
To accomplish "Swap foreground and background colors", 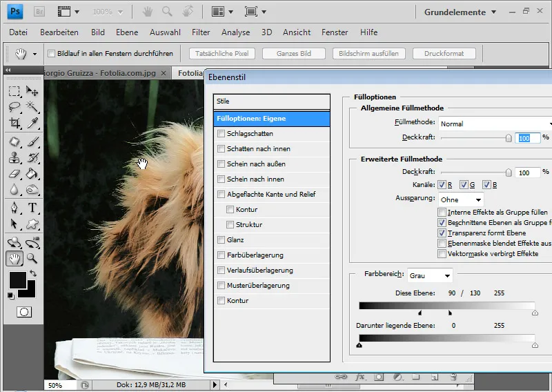I will coord(33,273).
